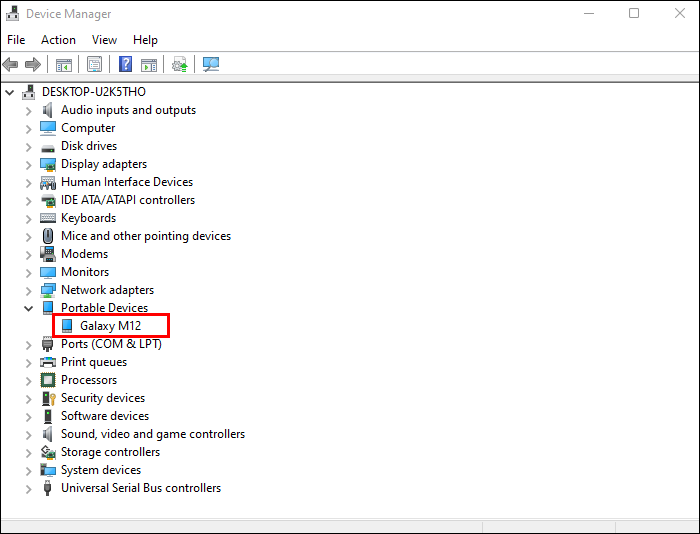
Task: Click the Storage controllers icon
Action: (48, 452)
